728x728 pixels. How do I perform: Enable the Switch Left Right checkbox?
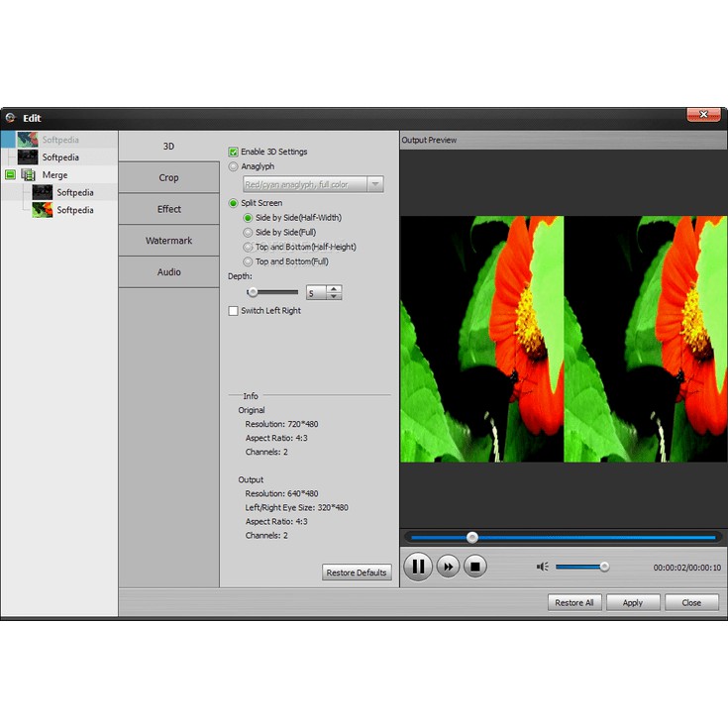234,311
